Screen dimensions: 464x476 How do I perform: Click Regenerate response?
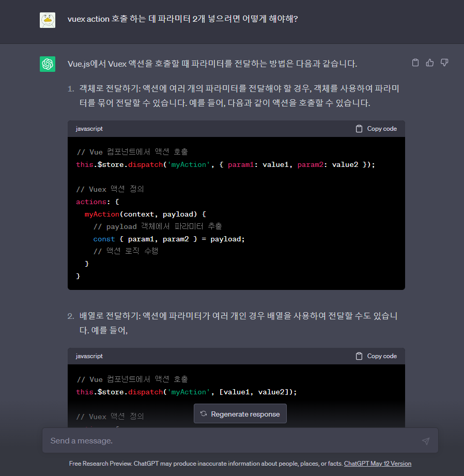click(240, 414)
